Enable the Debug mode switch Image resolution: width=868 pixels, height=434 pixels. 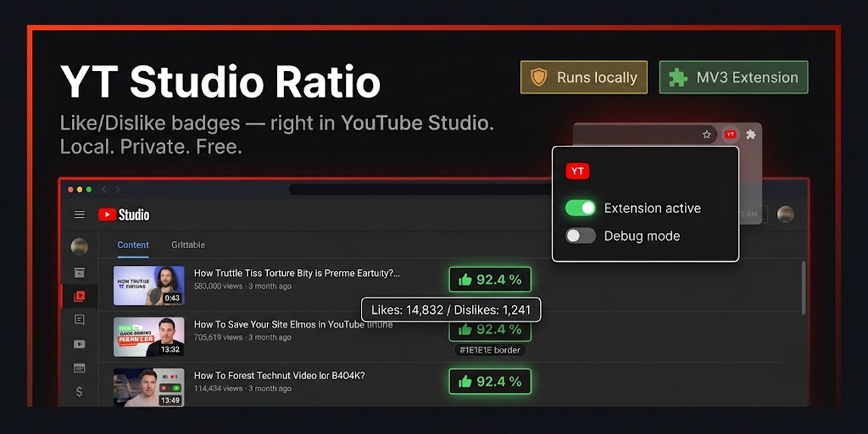tap(580, 236)
